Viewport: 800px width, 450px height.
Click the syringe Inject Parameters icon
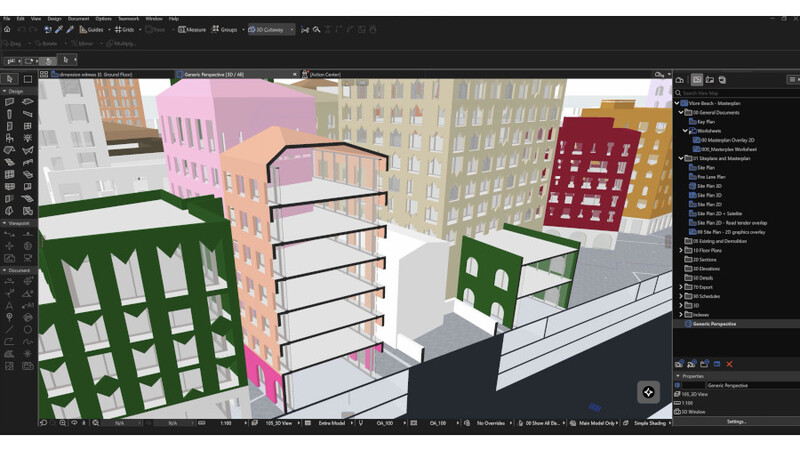click(70, 30)
